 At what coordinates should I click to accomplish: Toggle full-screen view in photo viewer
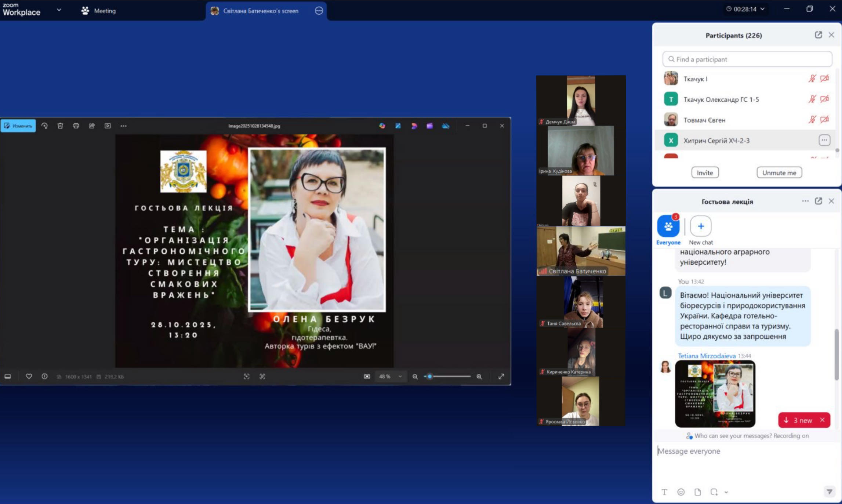pyautogui.click(x=501, y=376)
